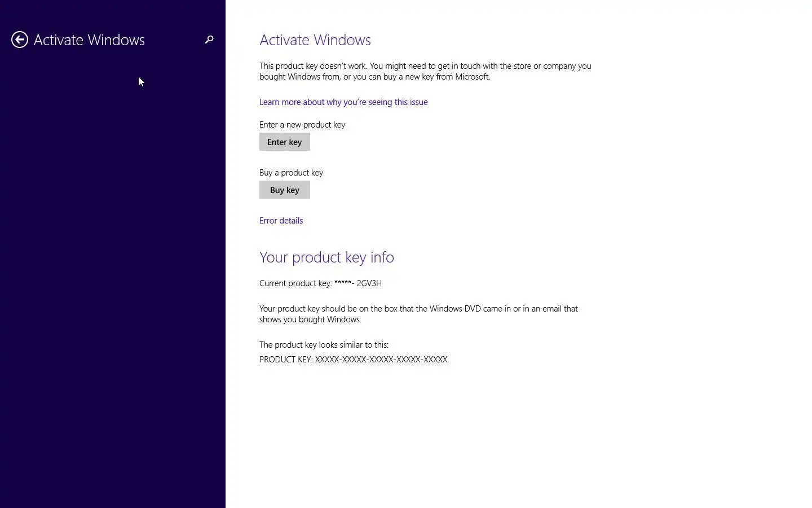Click 'Your product key should be on the box' paragraph
Image resolution: width=812 pixels, height=508 pixels.
point(418,314)
